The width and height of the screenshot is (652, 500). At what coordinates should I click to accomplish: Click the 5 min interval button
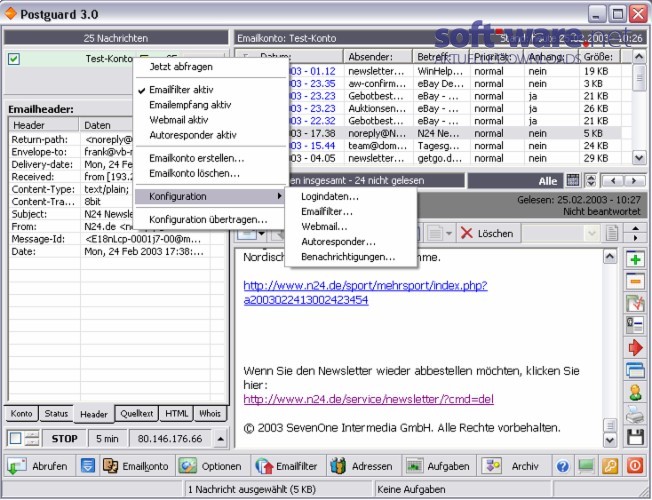107,438
